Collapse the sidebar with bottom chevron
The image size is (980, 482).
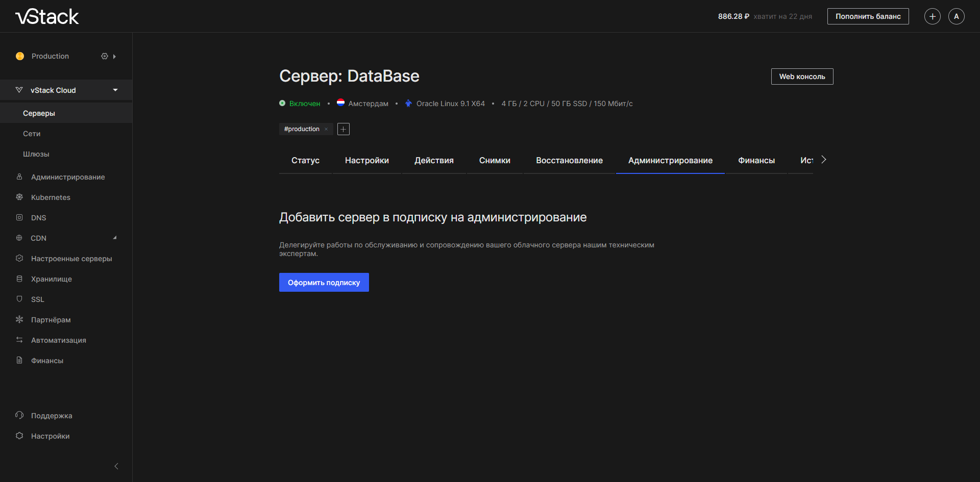click(x=116, y=466)
